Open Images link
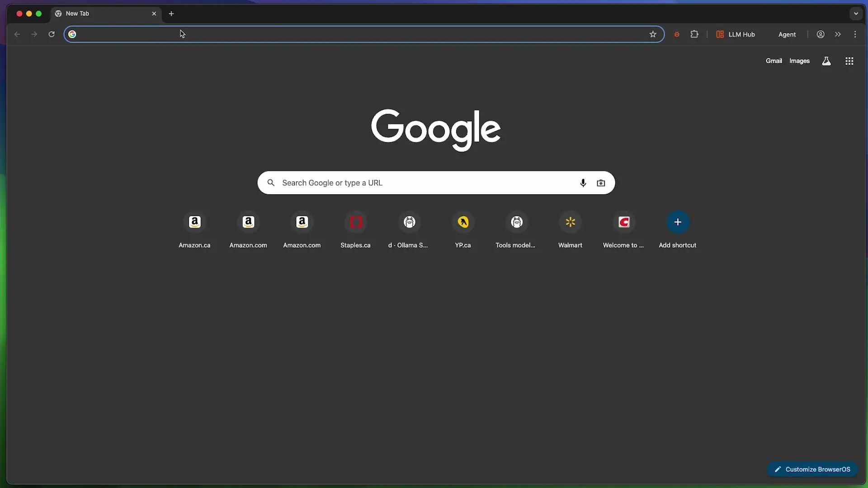868x488 pixels. (x=799, y=61)
